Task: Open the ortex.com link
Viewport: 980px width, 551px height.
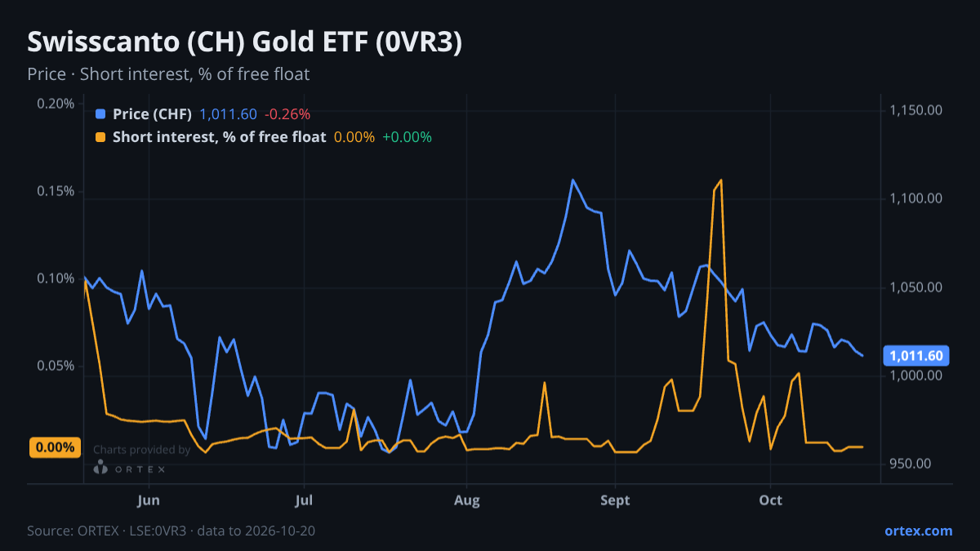Action: click(x=918, y=531)
